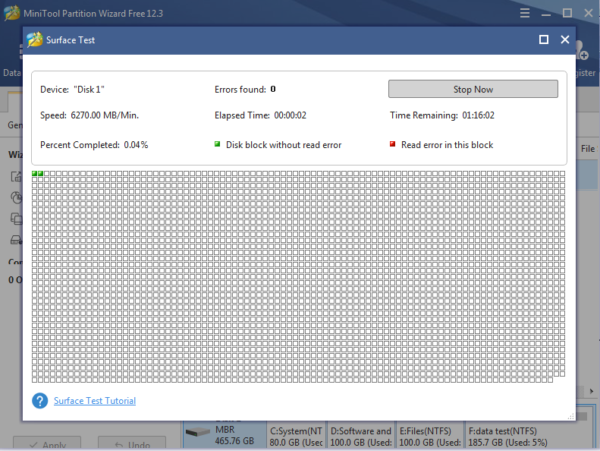Open the MiniTool main window hamburger menu
600x451 pixels.
coord(525,13)
